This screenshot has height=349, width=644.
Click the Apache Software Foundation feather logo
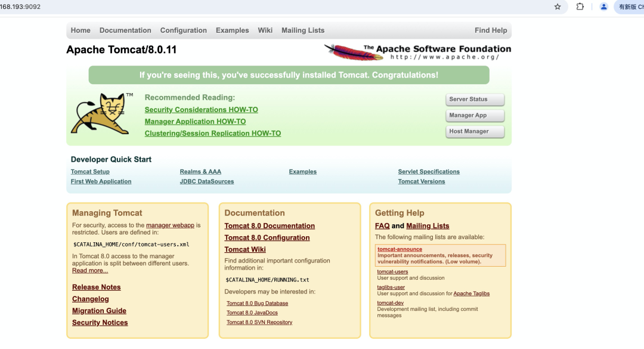click(417, 52)
